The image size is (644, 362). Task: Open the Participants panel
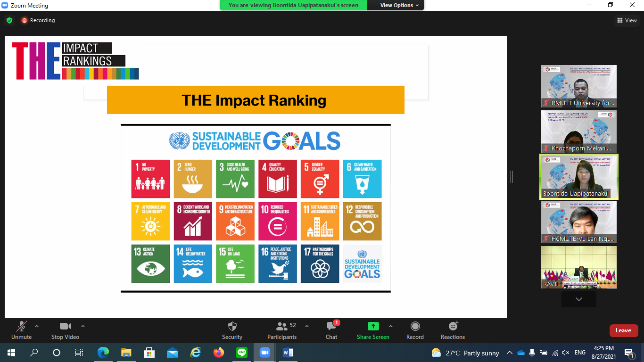282,330
